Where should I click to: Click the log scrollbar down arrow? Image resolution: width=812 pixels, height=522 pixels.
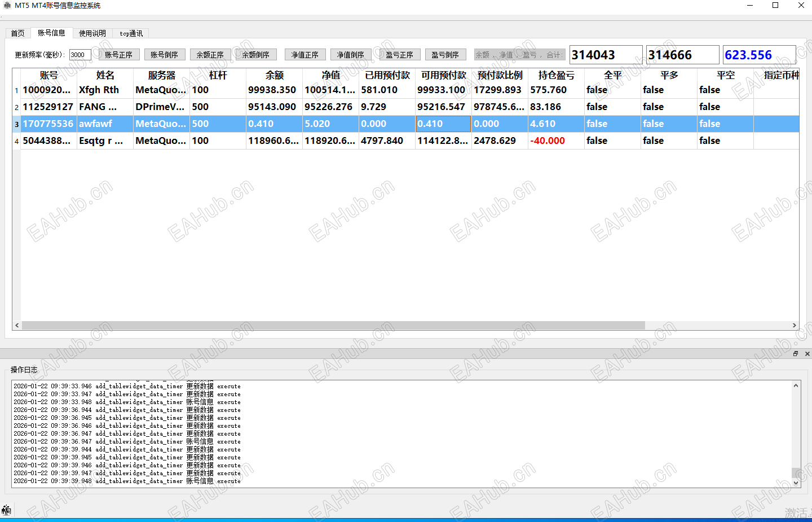(796, 482)
